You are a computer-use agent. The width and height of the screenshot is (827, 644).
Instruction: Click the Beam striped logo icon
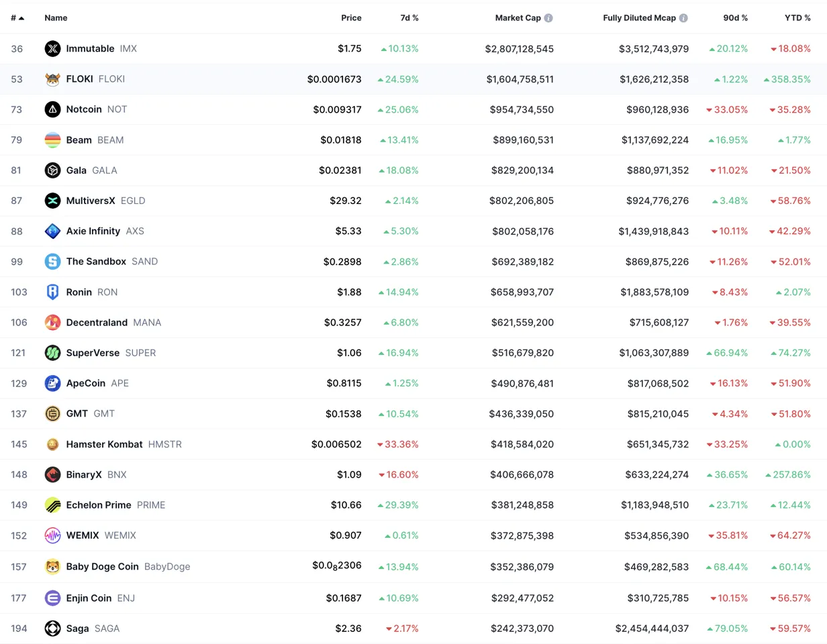52,140
